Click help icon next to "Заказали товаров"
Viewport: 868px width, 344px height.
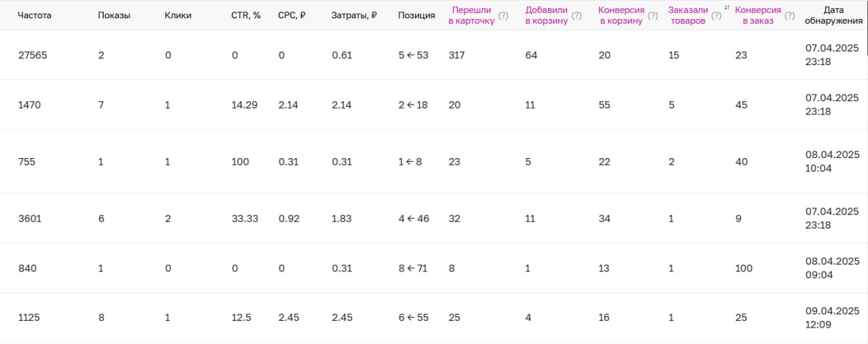(716, 16)
